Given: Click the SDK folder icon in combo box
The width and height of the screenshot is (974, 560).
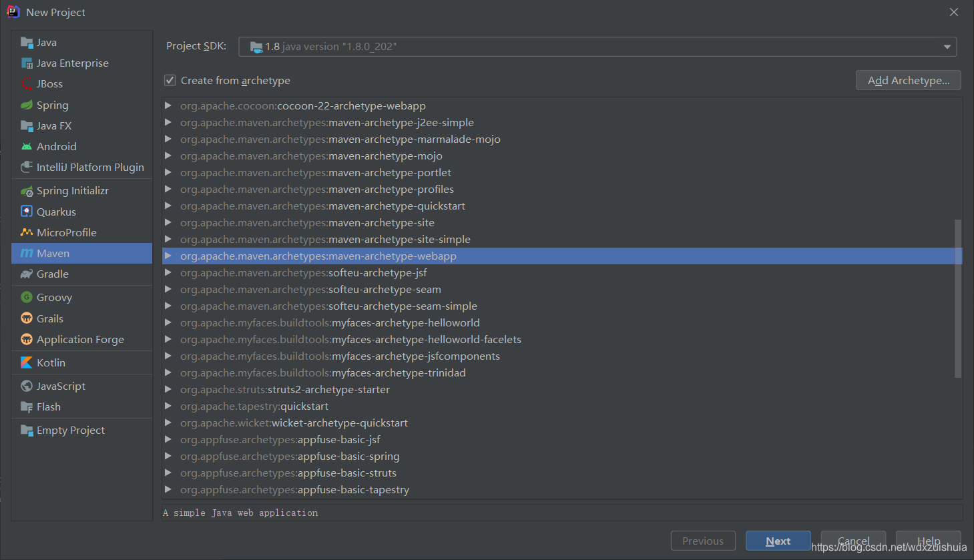Looking at the screenshot, I should click(x=256, y=47).
